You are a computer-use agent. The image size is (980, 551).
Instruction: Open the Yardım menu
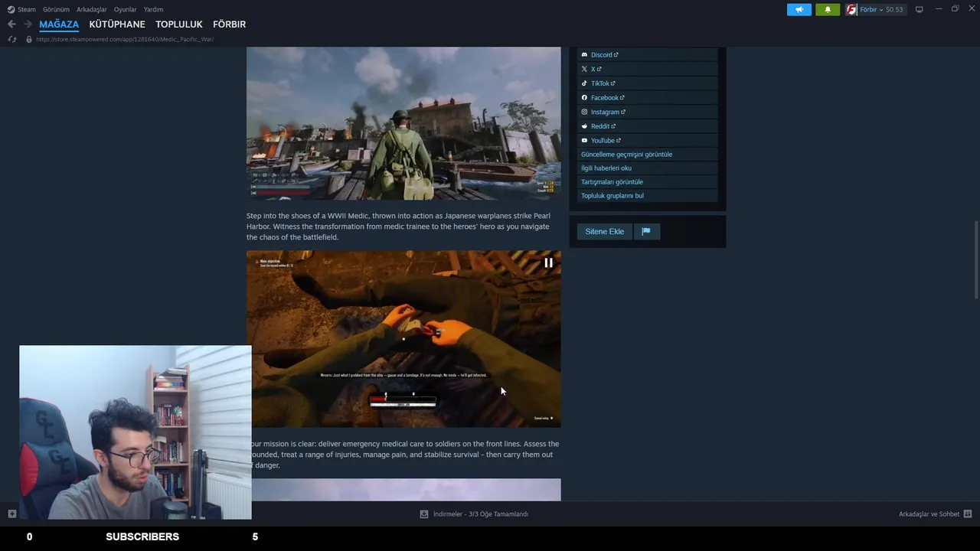click(153, 9)
